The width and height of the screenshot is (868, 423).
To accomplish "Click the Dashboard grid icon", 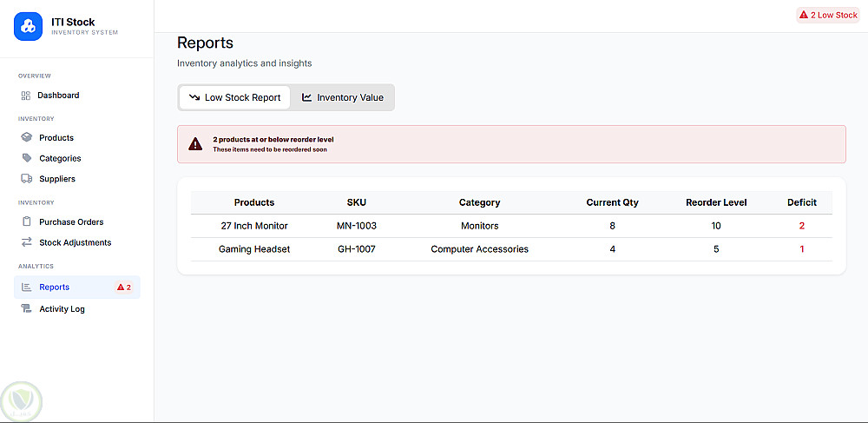I will coord(26,96).
